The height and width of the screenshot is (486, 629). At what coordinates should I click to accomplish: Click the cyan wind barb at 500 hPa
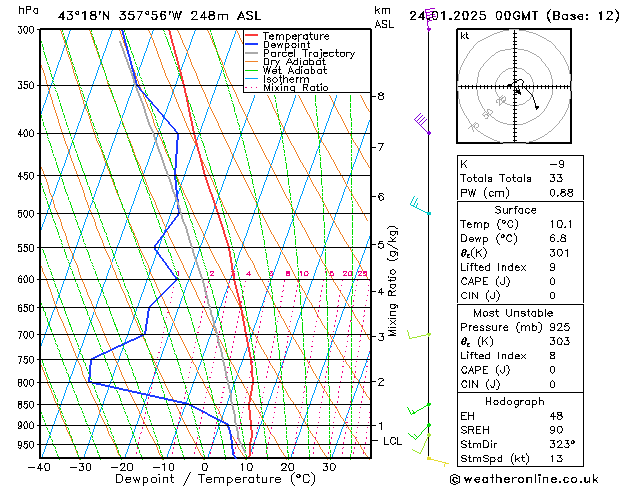(420, 206)
